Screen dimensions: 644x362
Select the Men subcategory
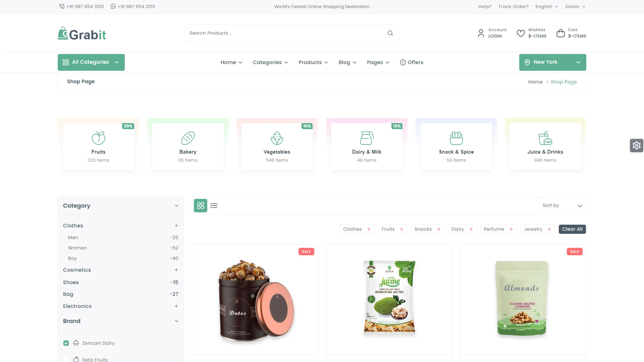(x=73, y=237)
